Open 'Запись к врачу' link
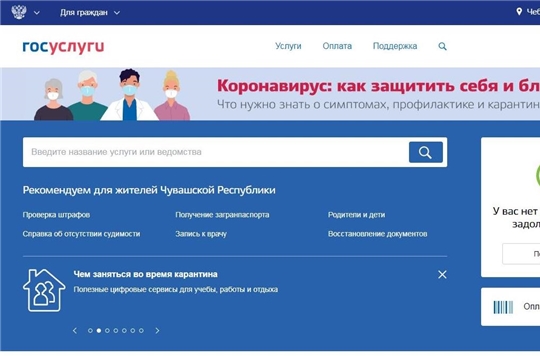The image size is (540, 360). (201, 234)
